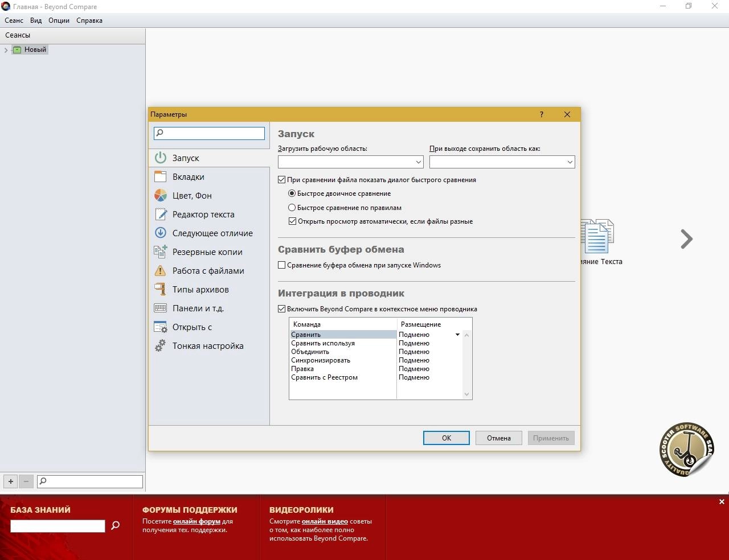Follow the онлайн форум link

(196, 521)
